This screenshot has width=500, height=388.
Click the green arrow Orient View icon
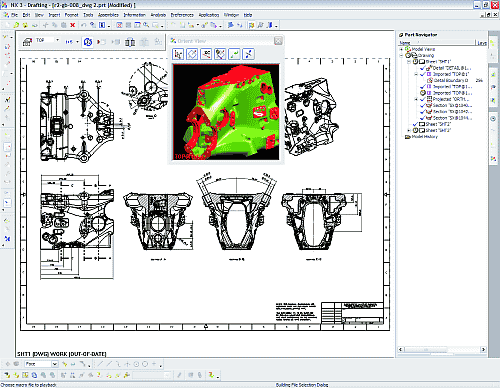[234, 54]
